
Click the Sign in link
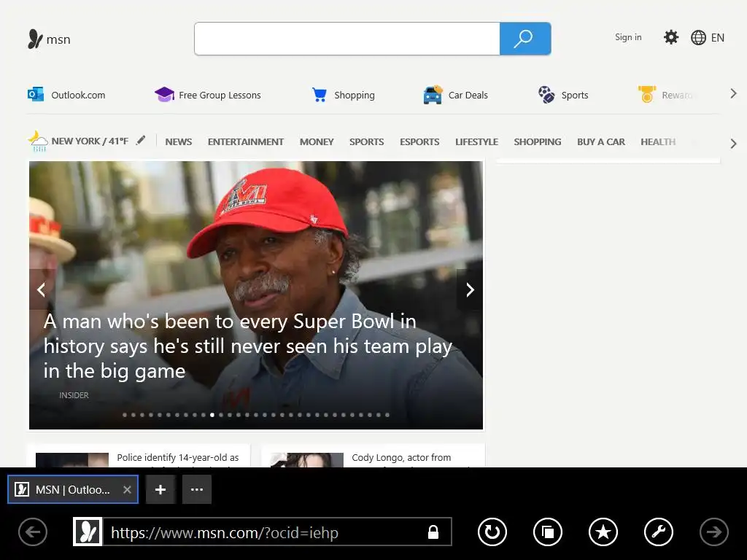pyautogui.click(x=628, y=37)
